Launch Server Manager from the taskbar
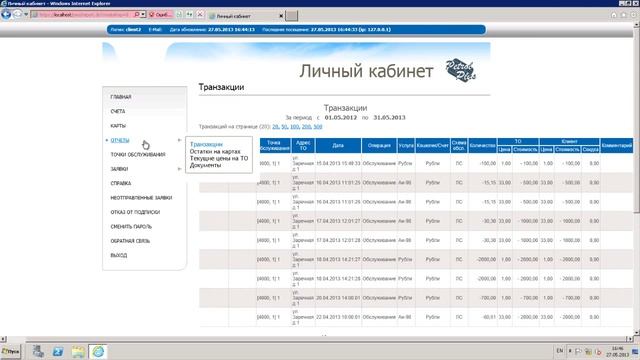Screen dimensions: 640x360 [38, 351]
